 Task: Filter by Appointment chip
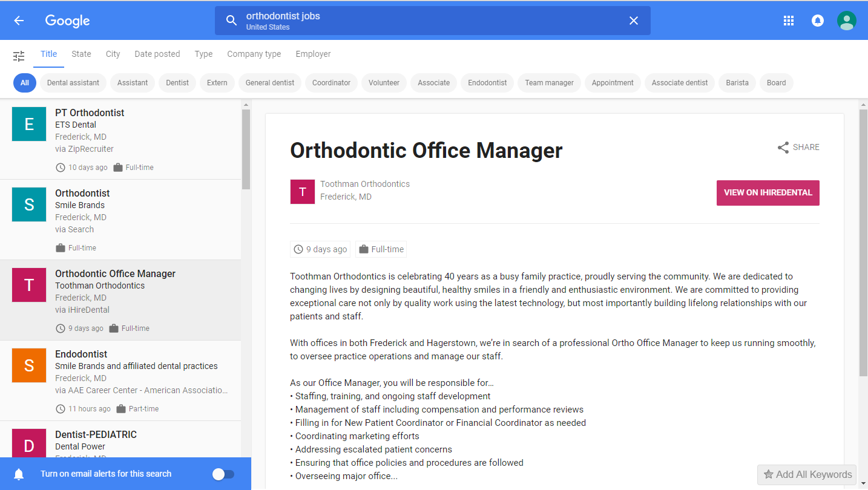pos(613,83)
